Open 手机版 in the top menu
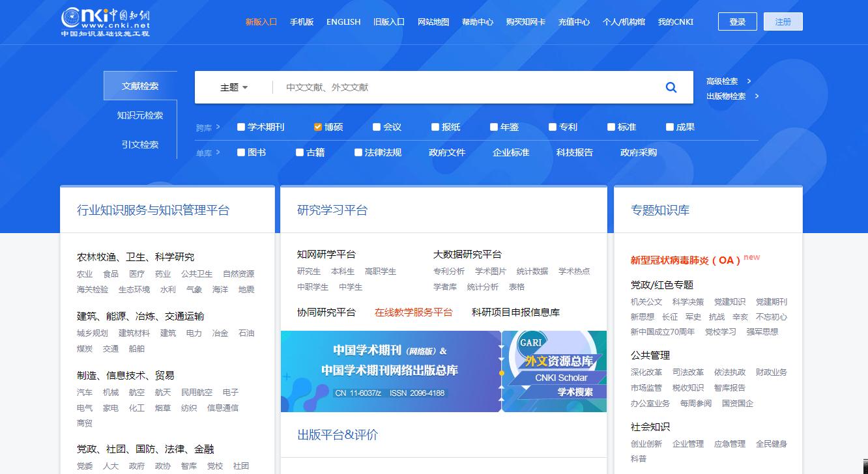The image size is (868, 474). coord(302,21)
